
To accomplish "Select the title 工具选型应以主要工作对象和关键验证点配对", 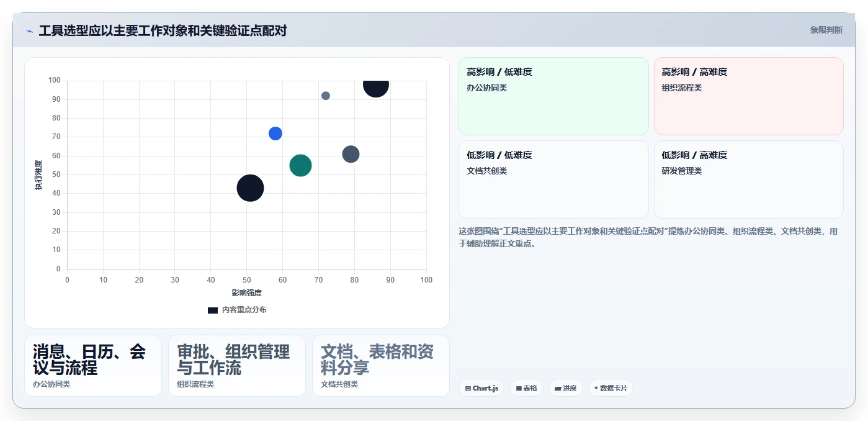I will [163, 30].
